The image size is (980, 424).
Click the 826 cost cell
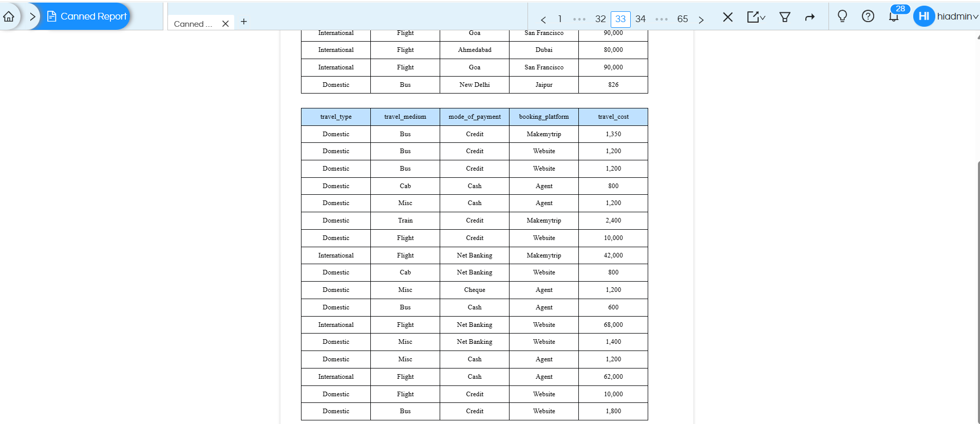coord(613,85)
